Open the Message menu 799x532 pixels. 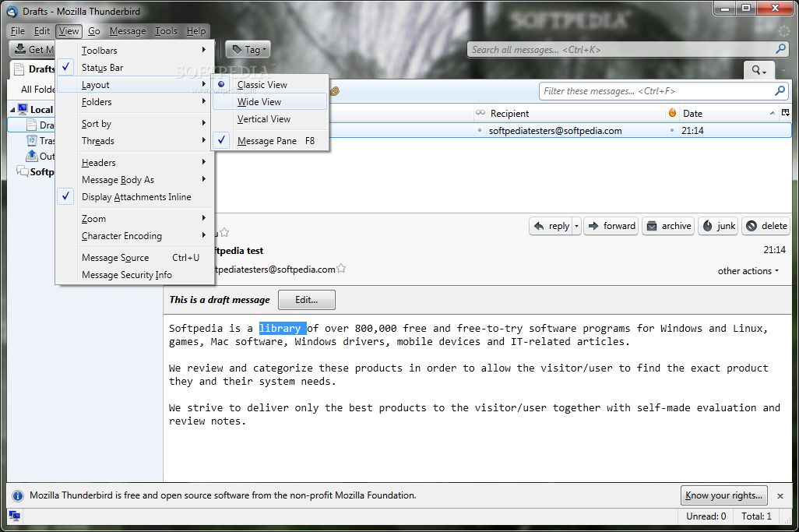click(x=128, y=31)
